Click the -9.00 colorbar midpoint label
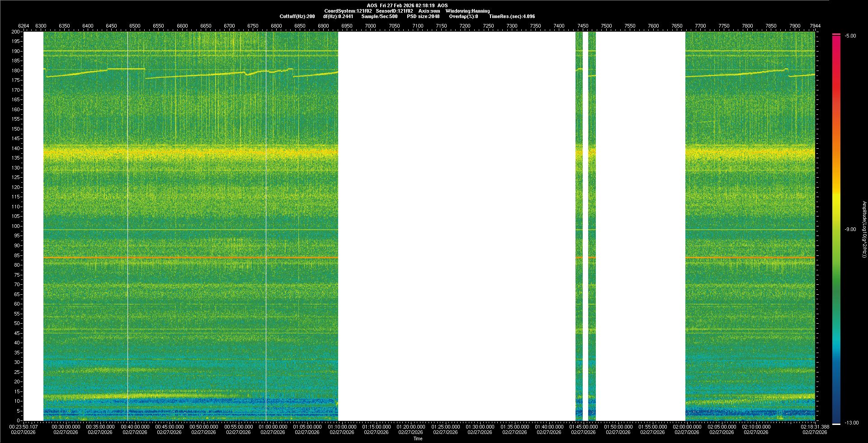This screenshot has height=443, width=868. pyautogui.click(x=850, y=229)
